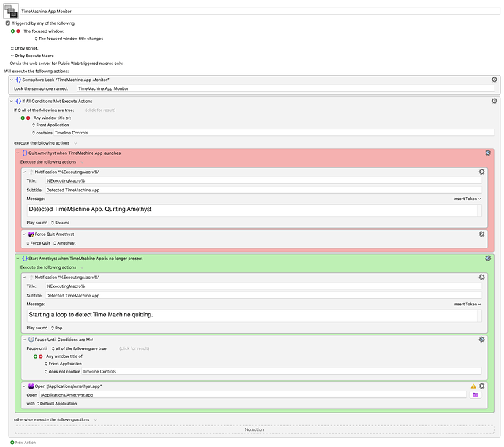Open the 'contains' comparison popup
Screen dimensions: 504x447
pos(42,133)
